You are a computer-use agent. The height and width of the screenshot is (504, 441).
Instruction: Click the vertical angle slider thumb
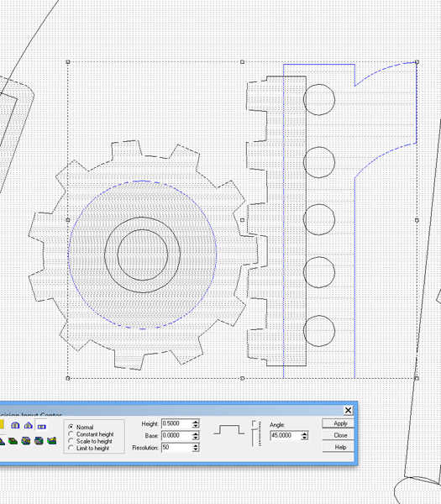pos(255,428)
